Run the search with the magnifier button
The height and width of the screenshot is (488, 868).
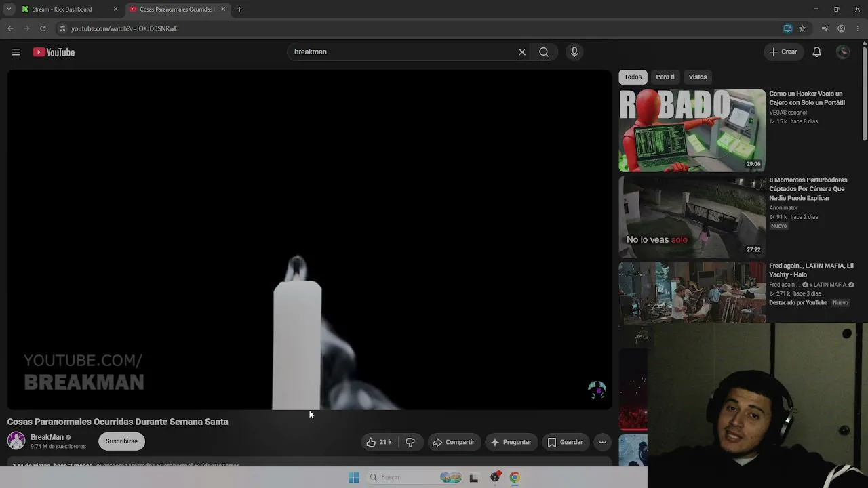[x=544, y=52]
